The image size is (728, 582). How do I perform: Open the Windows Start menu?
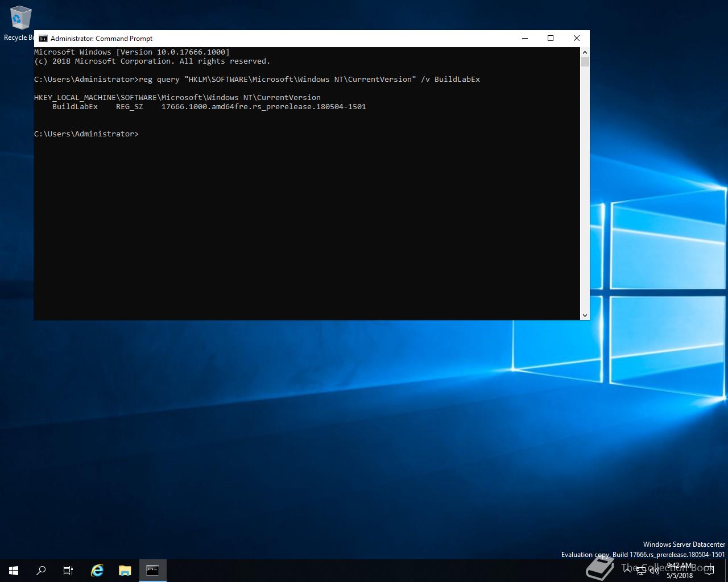click(x=14, y=571)
